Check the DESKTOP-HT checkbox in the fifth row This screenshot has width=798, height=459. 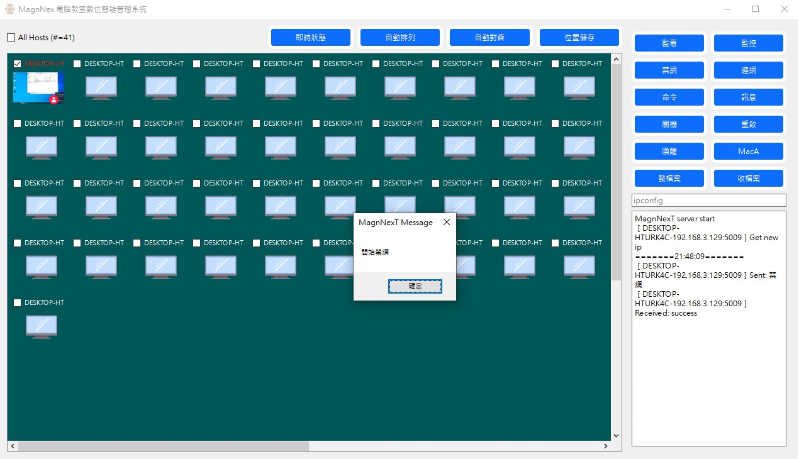(18, 302)
